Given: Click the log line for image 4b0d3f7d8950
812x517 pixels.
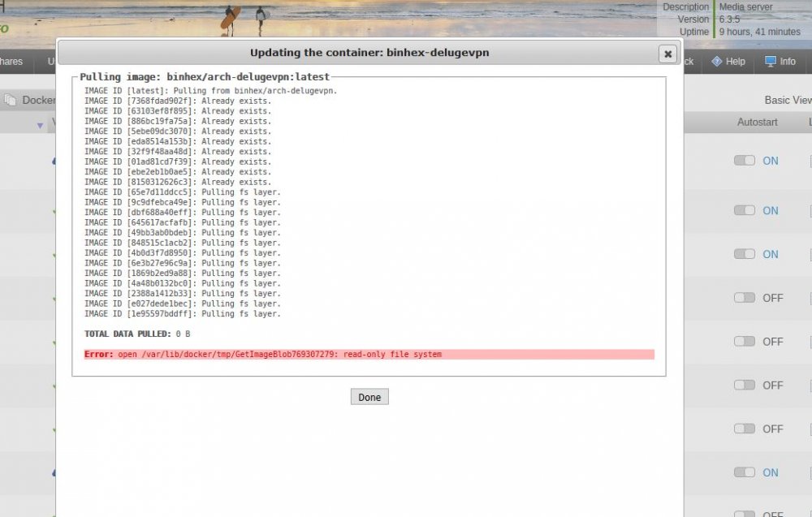Looking at the screenshot, I should [182, 253].
